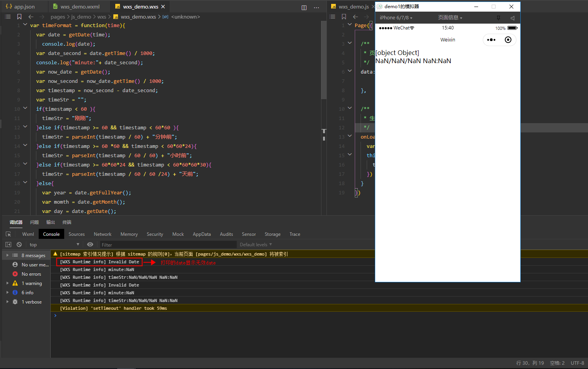Click the left editor vertical scrollbar
This screenshot has width=588, height=369.
coord(324,60)
